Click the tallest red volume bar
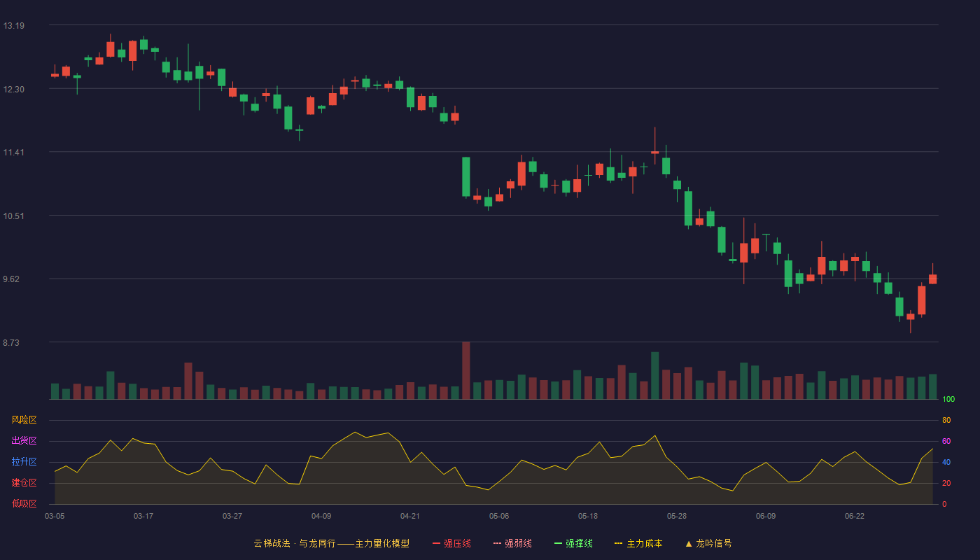 [x=466, y=370]
